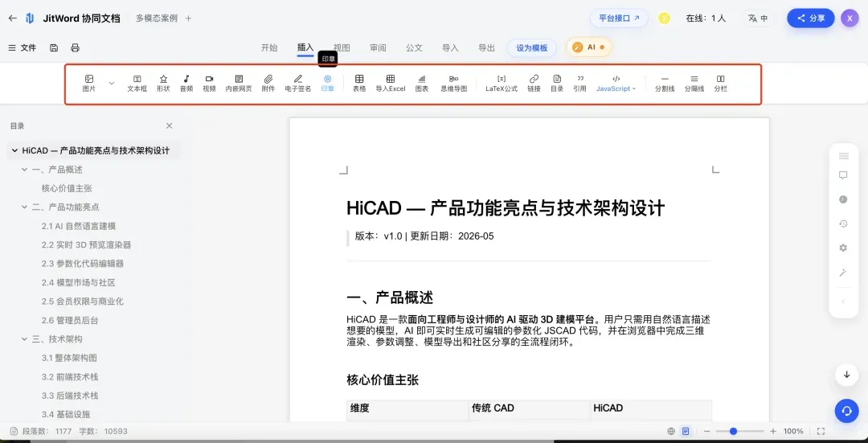This screenshot has height=443, width=868.
Task: Insert a 印章 stamp
Action: click(x=328, y=83)
